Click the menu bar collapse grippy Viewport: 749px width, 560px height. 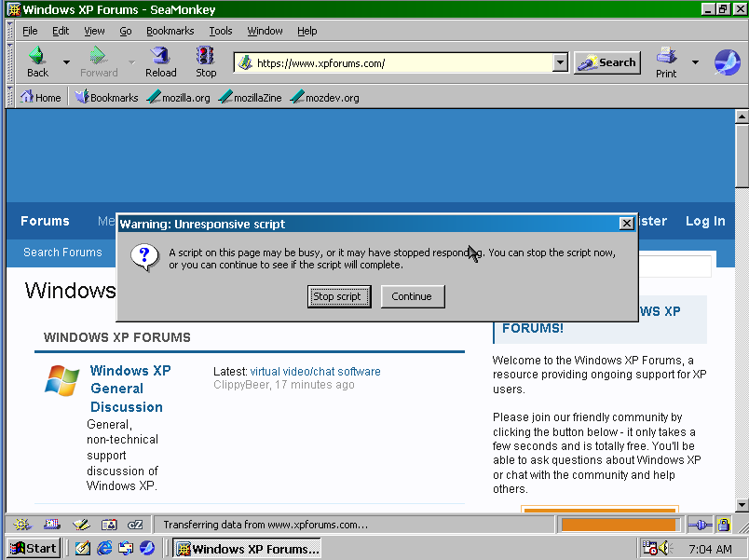point(9,30)
